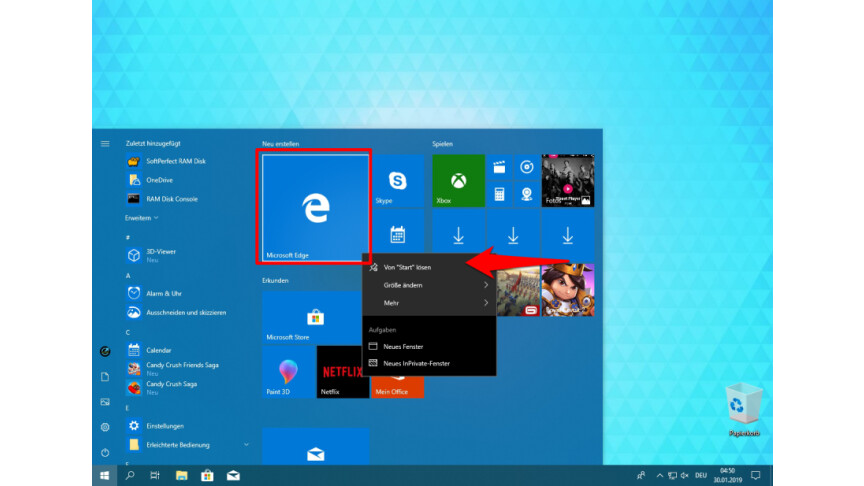Choose 'Neues Fenster' task
Viewport: 864px width, 486px height.
pyautogui.click(x=429, y=346)
